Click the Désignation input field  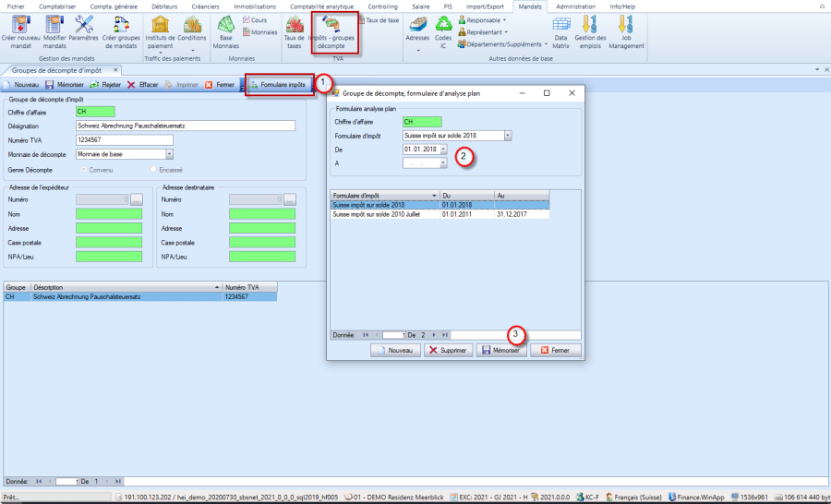[x=186, y=126]
